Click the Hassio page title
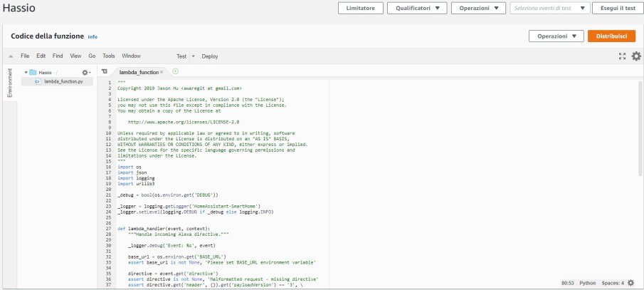This screenshot has height=290, width=644. [x=19, y=9]
